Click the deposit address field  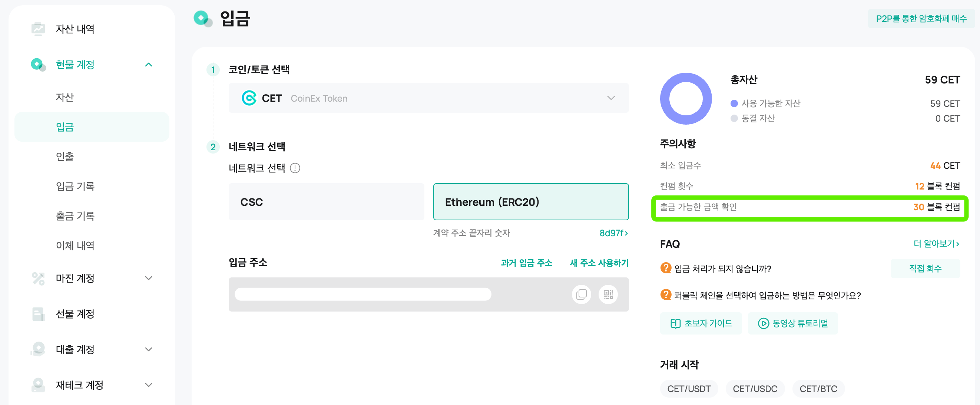click(x=363, y=294)
